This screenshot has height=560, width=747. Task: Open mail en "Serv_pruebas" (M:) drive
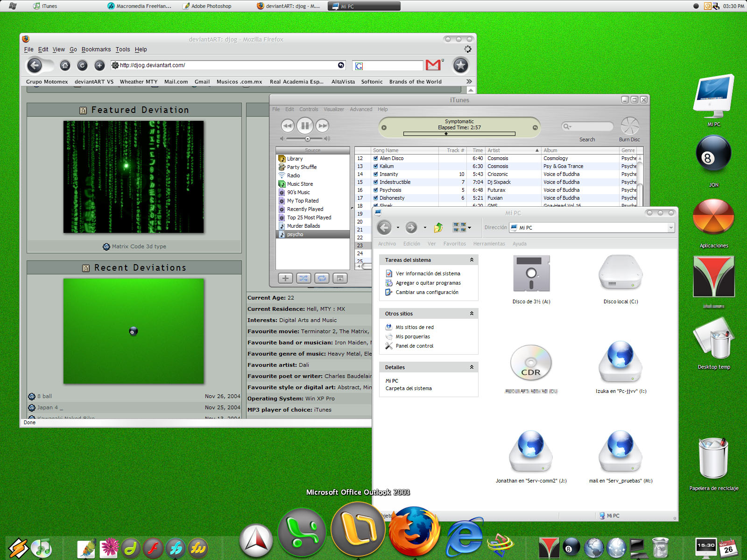tap(620, 452)
